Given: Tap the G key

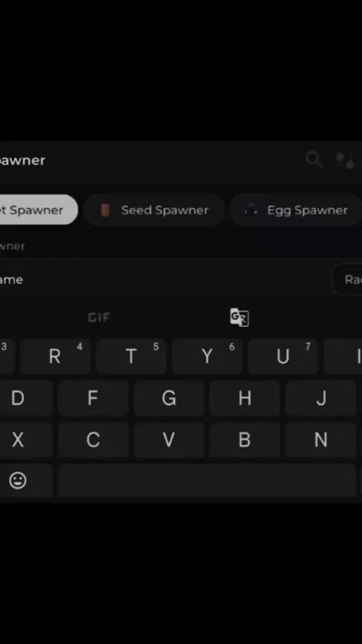Looking at the screenshot, I should (x=169, y=398).
